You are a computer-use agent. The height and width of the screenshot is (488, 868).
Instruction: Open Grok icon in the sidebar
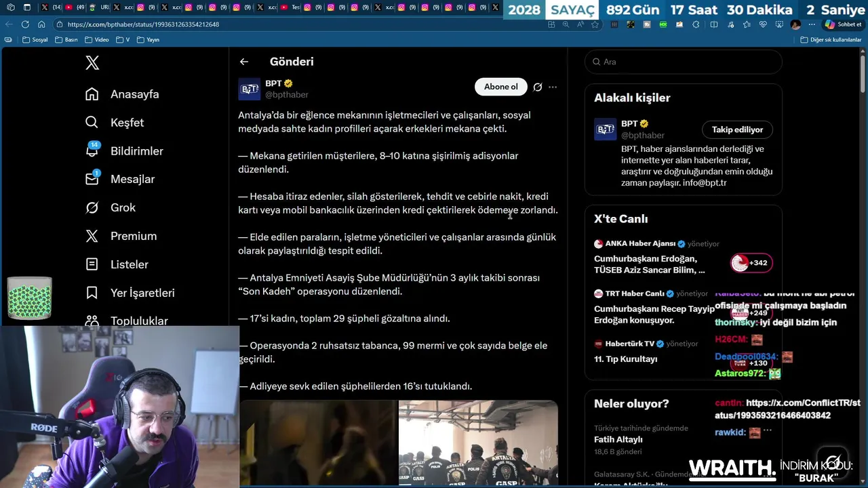[92, 207]
